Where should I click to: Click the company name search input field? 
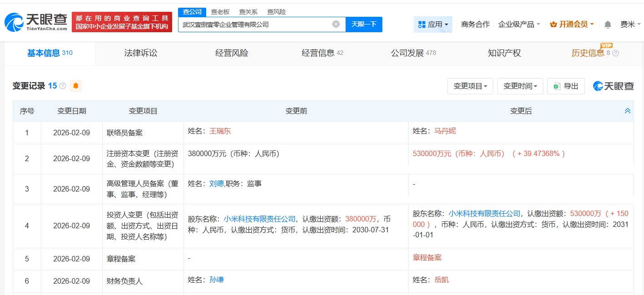click(254, 25)
